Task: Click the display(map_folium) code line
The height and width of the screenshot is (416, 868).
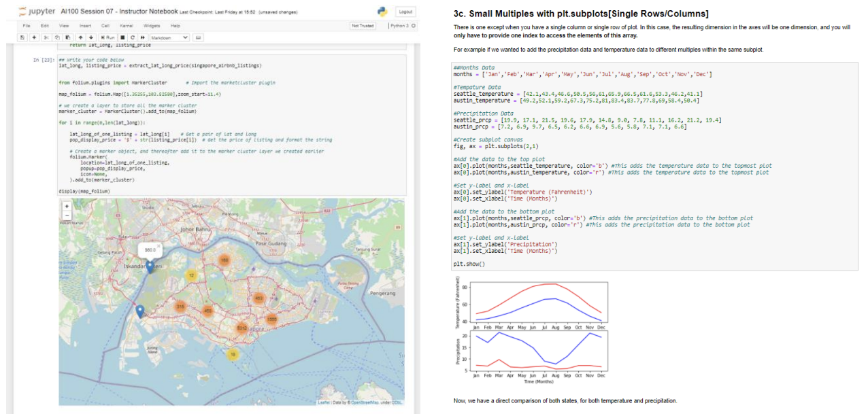Action: 84,192
